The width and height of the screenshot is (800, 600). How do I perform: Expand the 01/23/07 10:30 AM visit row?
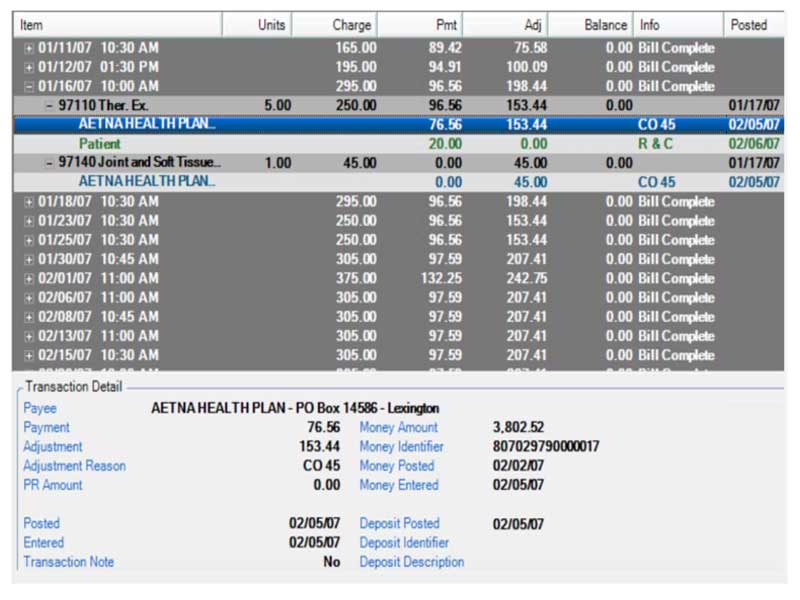coord(29,221)
